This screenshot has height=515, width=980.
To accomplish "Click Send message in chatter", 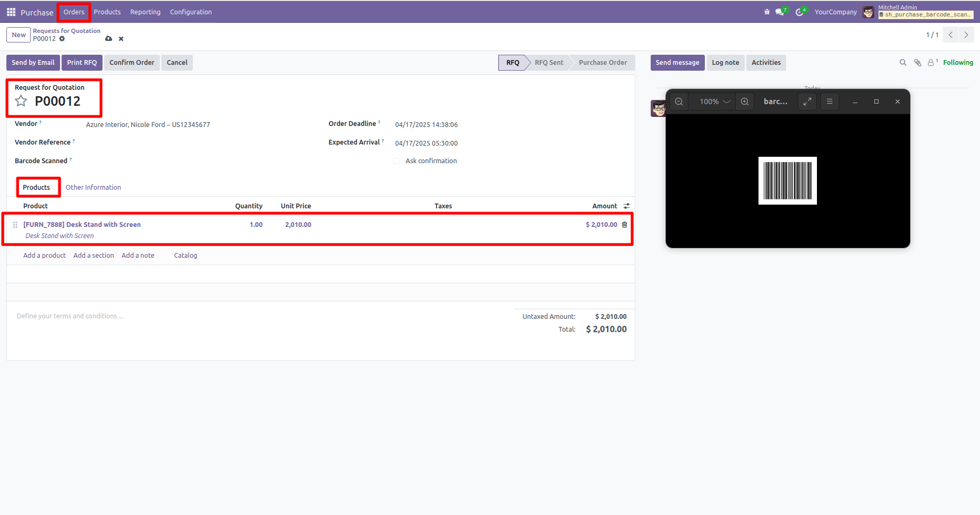I will pos(677,63).
